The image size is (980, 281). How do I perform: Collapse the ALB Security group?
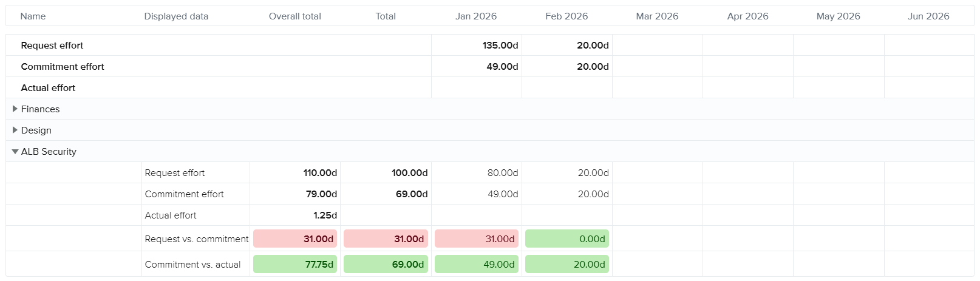[15, 152]
